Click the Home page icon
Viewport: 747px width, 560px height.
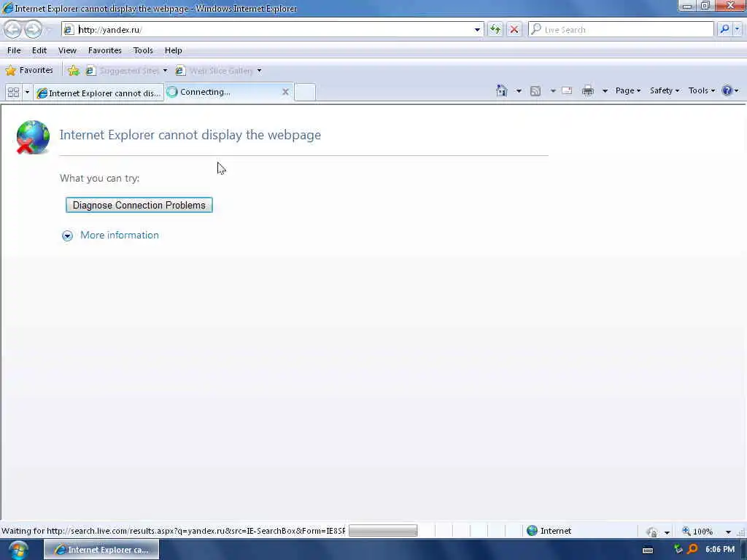click(x=502, y=90)
